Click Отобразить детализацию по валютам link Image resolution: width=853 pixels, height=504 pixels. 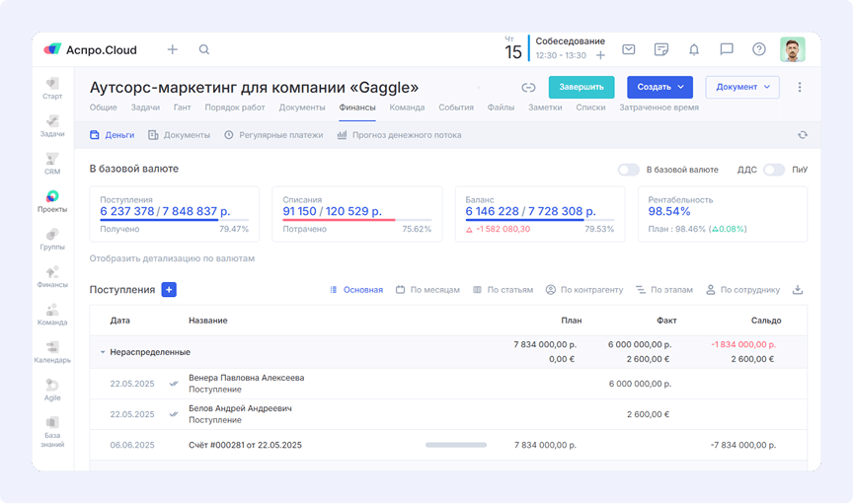coord(172,258)
